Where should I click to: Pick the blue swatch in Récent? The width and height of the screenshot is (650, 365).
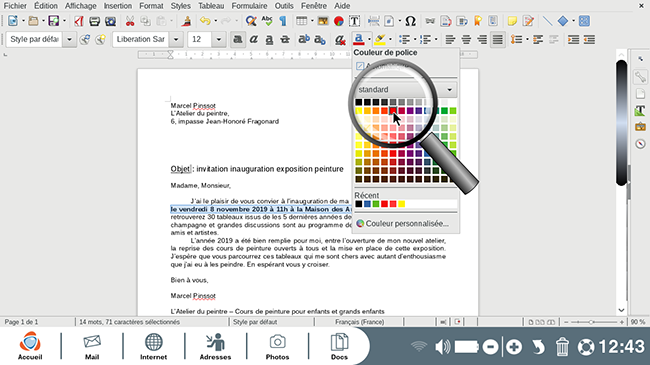(367, 204)
